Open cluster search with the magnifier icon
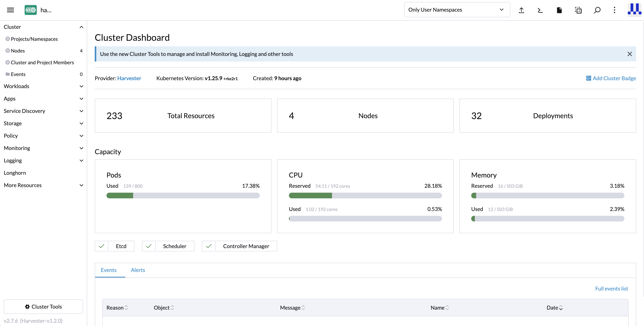Viewport: 644px width, 326px height. (597, 10)
